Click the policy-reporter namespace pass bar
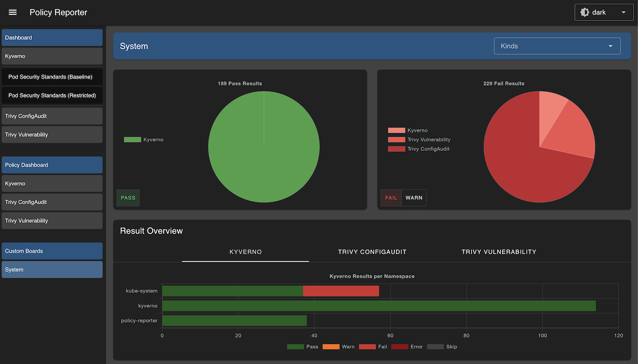 (x=234, y=321)
